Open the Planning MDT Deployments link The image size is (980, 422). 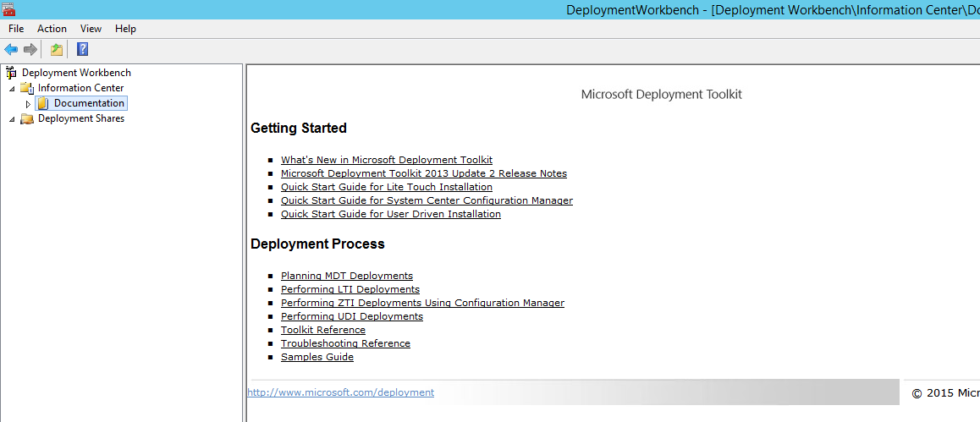point(347,276)
